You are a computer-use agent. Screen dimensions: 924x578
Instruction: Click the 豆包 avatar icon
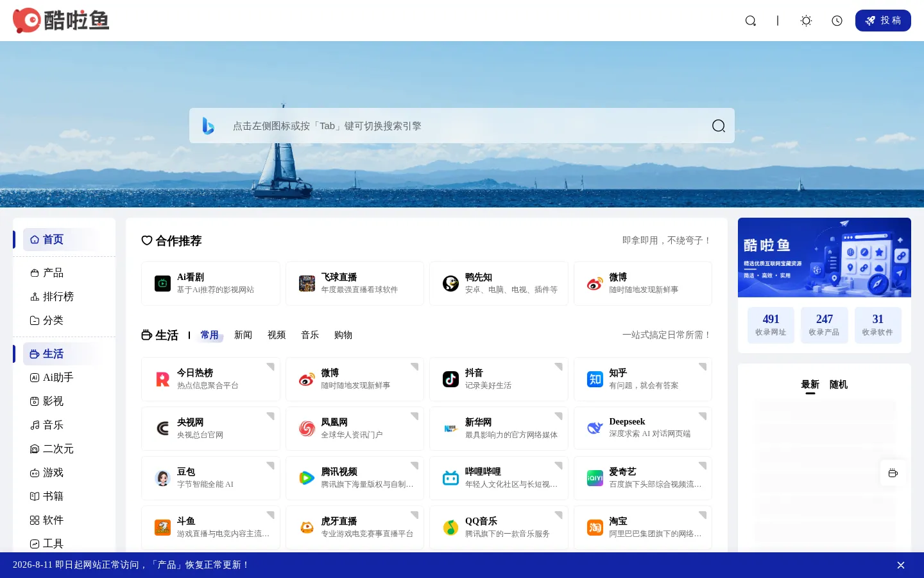coord(163,478)
